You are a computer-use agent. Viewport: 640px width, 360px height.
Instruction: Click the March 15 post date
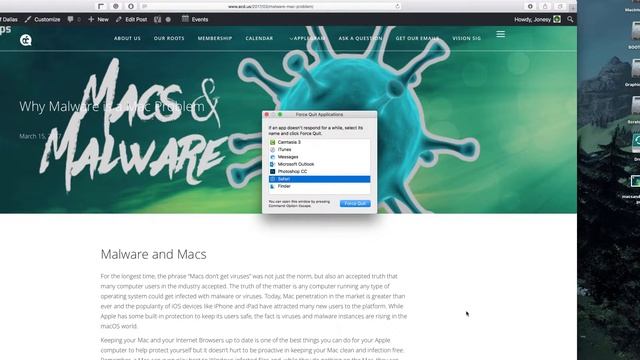(40, 136)
